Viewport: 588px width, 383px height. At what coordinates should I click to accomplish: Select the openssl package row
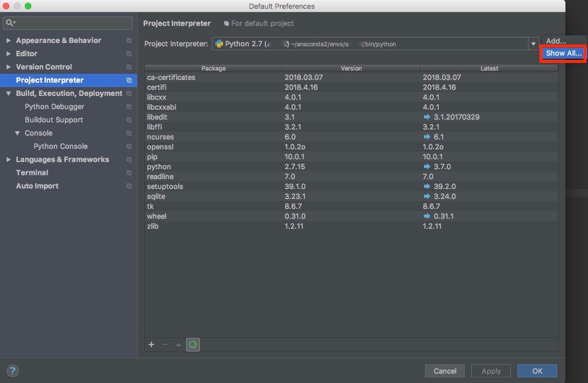[351, 147]
